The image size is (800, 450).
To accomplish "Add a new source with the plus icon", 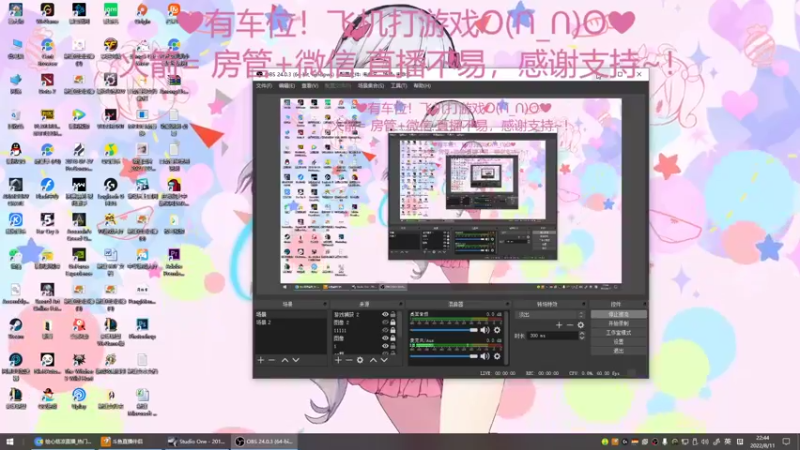I will [338, 360].
